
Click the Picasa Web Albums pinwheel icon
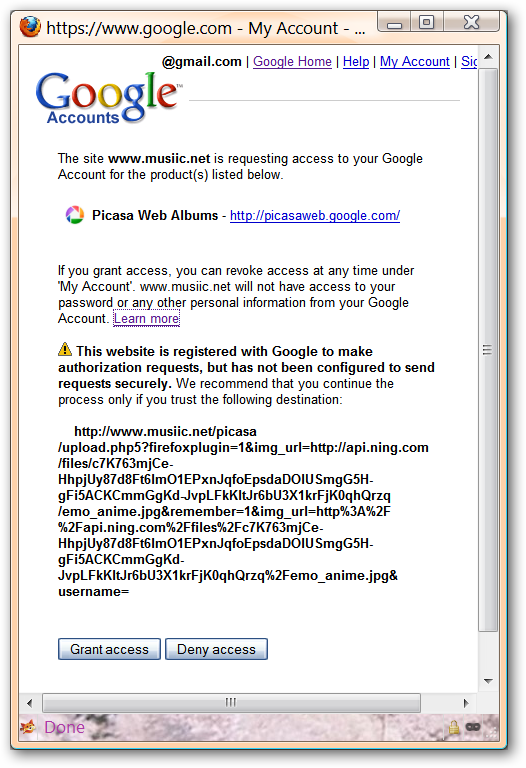click(x=75, y=215)
